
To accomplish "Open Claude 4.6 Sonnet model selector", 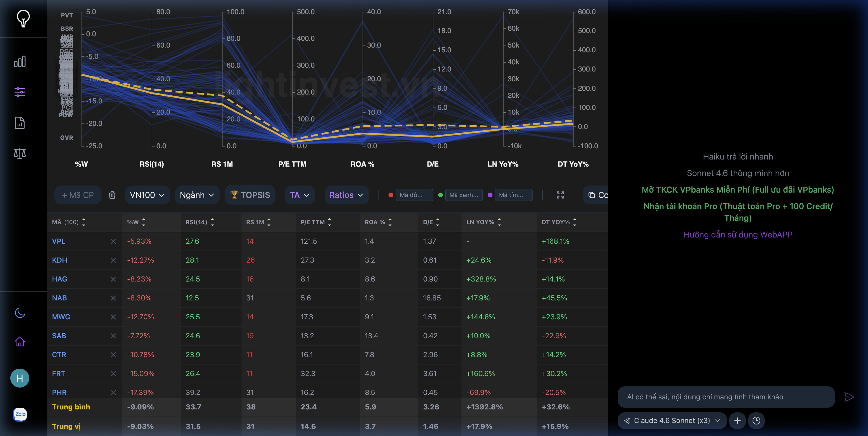I will pos(672,420).
